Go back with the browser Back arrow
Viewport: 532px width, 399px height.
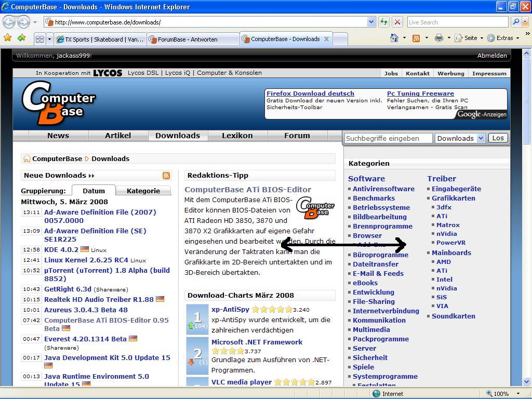point(9,22)
